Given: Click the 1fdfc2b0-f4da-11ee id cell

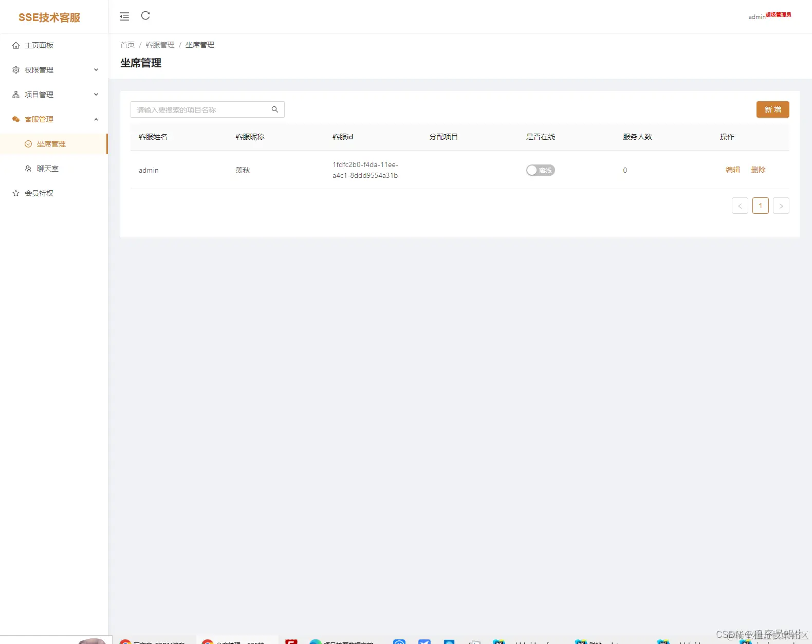Looking at the screenshot, I should (365, 170).
